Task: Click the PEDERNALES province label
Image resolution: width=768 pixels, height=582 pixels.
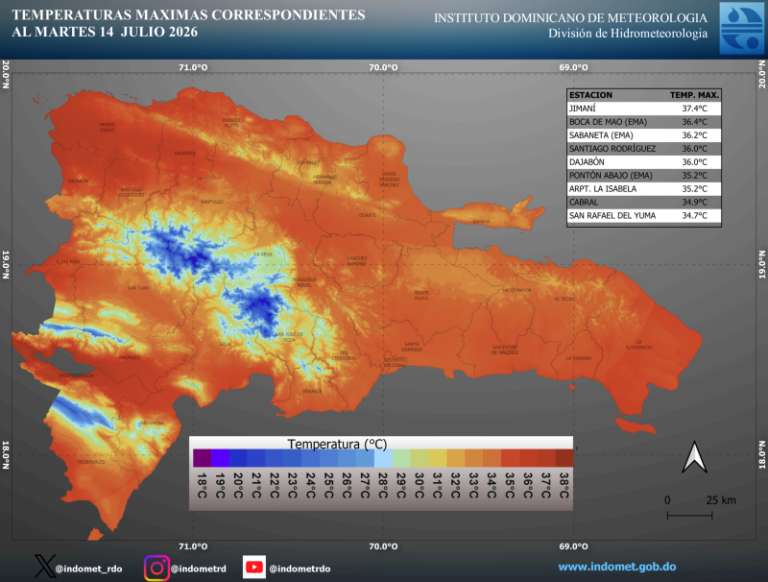Action: pos(91,461)
